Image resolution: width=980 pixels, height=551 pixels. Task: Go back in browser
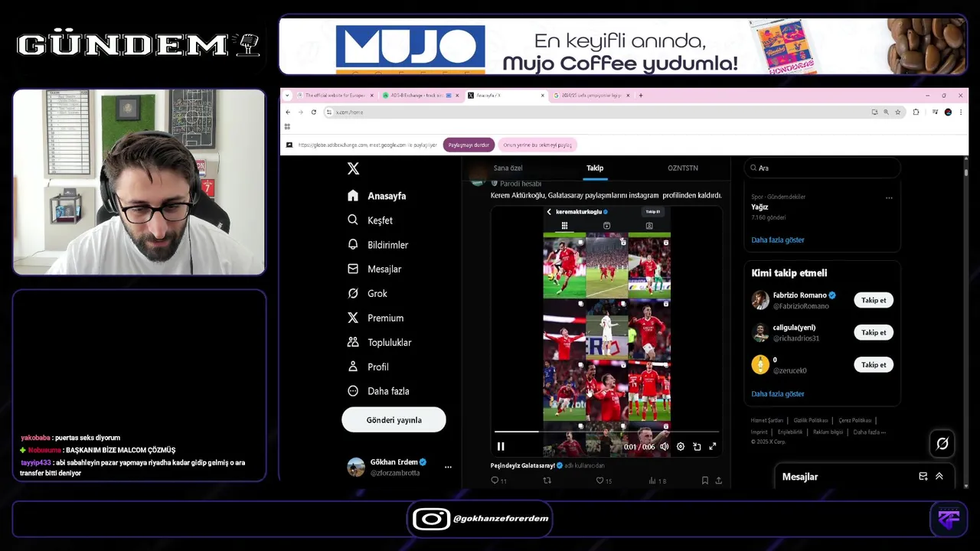click(x=288, y=112)
